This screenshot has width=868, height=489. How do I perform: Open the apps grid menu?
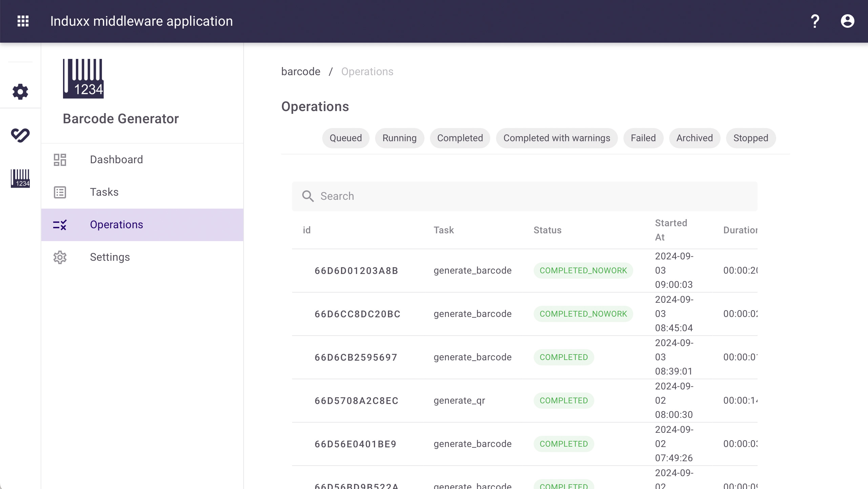(23, 21)
